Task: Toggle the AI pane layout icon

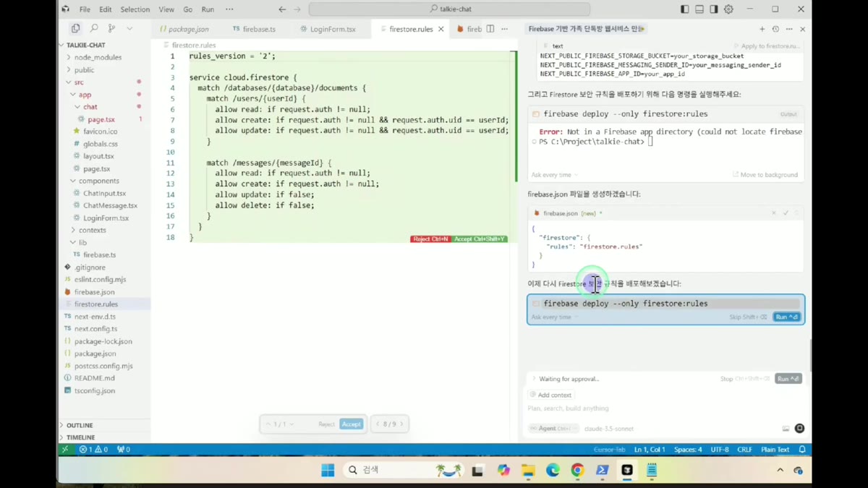Action: pyautogui.click(x=714, y=9)
